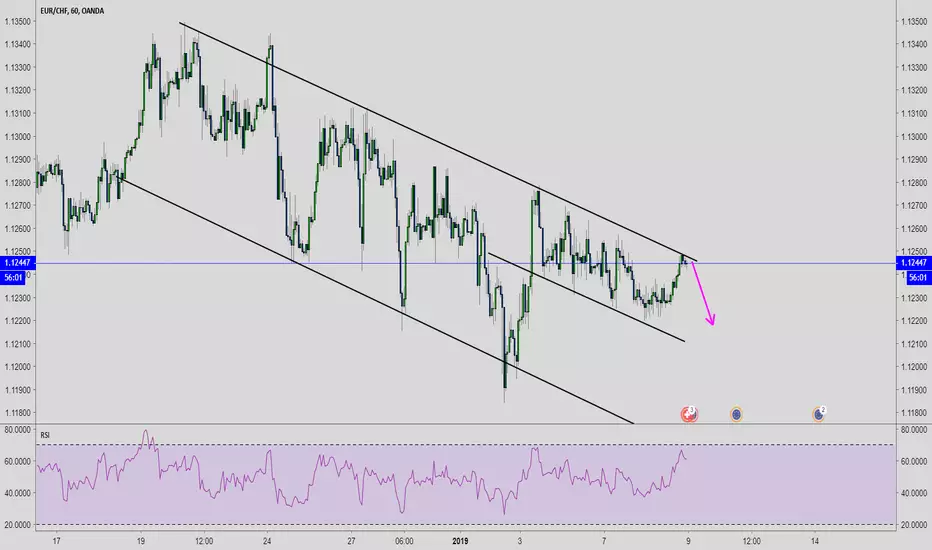Click 1.13000 on the right price axis
This screenshot has height=550, width=932.
tap(914, 137)
